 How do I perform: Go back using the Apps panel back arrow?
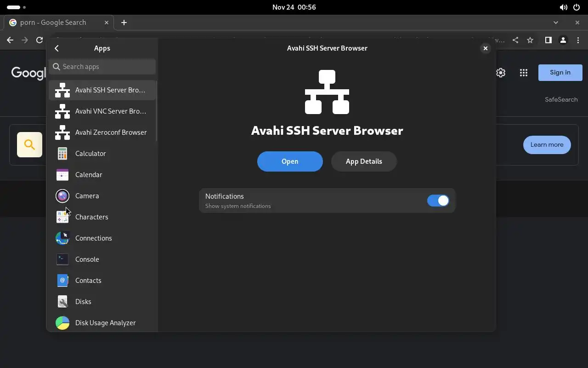point(57,48)
